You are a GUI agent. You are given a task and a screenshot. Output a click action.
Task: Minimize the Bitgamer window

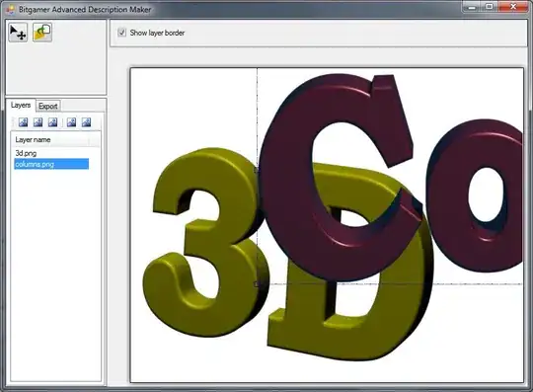point(472,7)
